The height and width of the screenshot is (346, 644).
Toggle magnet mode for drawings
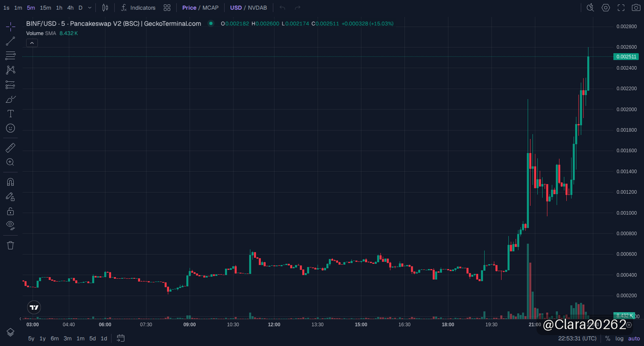[x=10, y=182]
